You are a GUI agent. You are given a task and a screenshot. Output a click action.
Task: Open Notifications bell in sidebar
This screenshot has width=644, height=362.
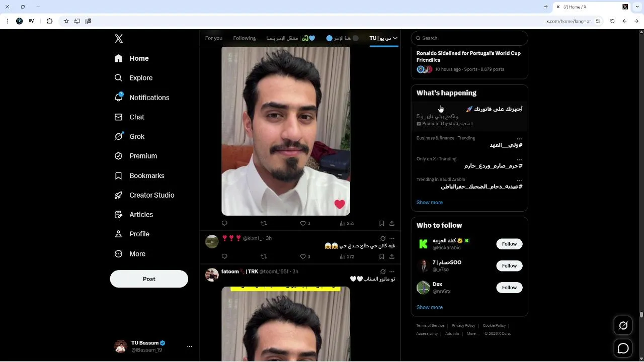[x=142, y=98]
